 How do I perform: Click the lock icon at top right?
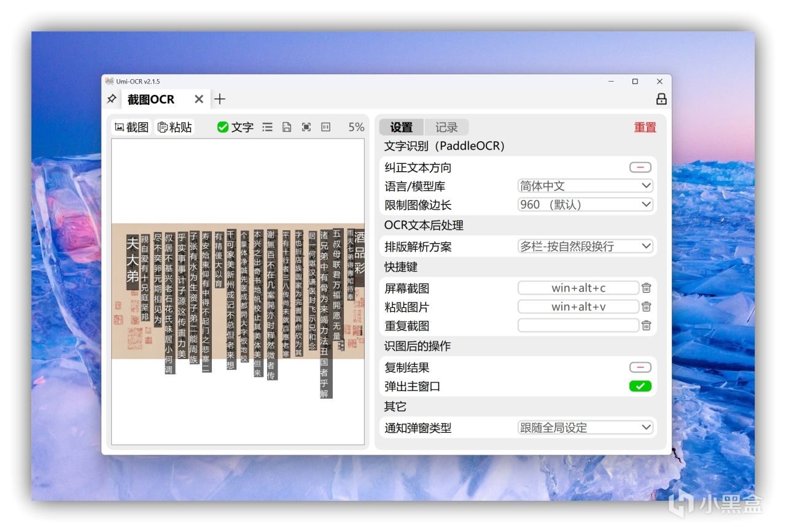(661, 99)
